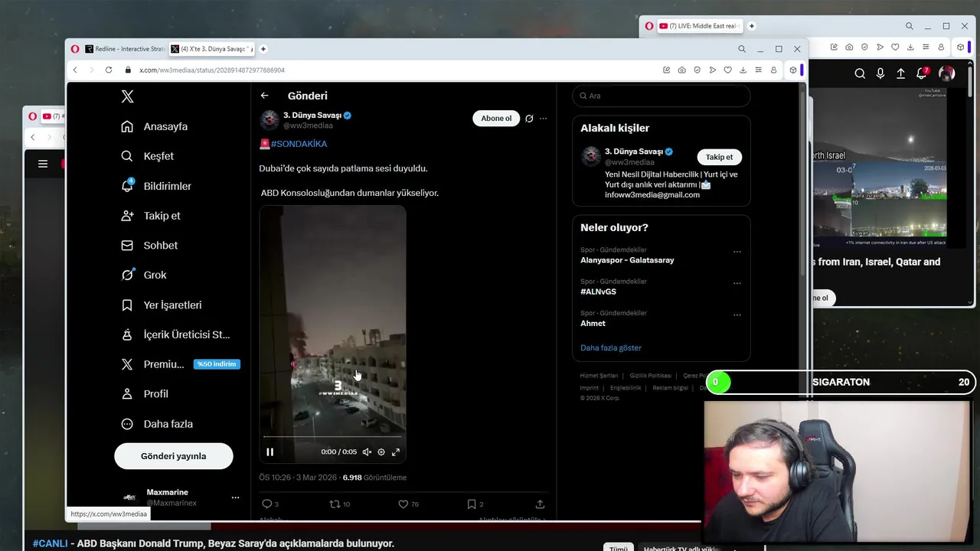
Task: Click the x.com address bar URL
Action: (212, 70)
